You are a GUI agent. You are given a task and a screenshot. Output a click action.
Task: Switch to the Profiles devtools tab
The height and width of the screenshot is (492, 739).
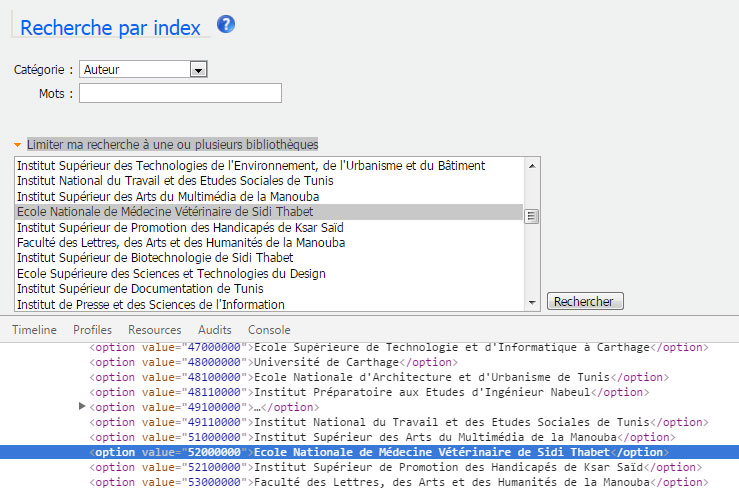[92, 330]
